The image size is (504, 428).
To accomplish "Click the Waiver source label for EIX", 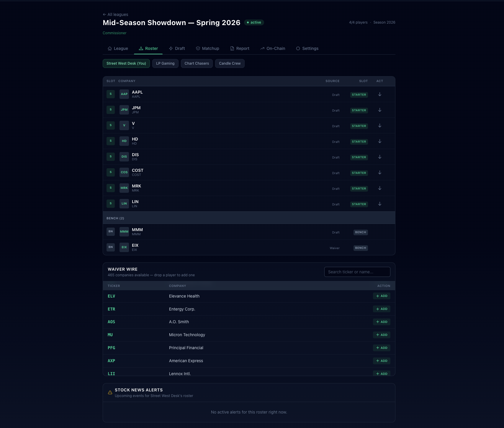I will click(335, 248).
